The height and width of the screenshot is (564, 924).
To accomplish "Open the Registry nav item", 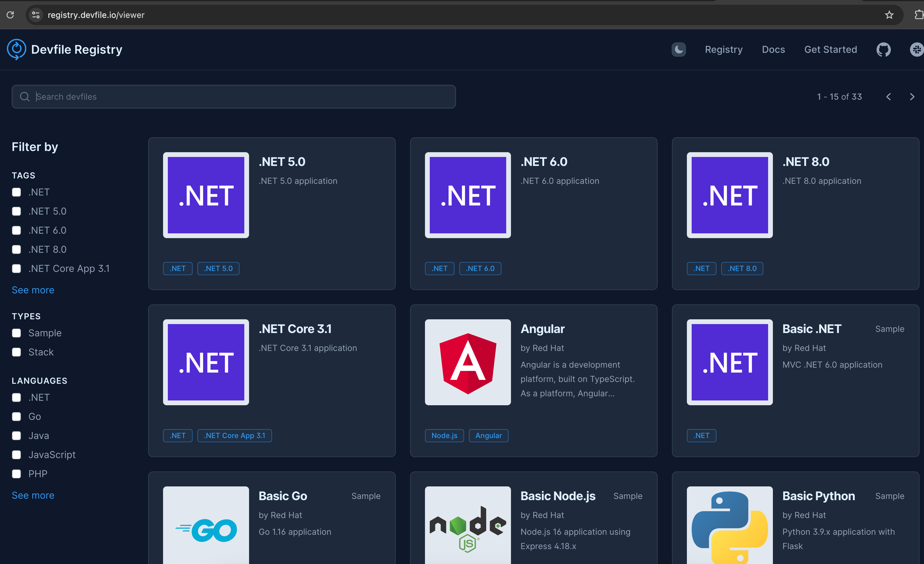I will coord(723,50).
